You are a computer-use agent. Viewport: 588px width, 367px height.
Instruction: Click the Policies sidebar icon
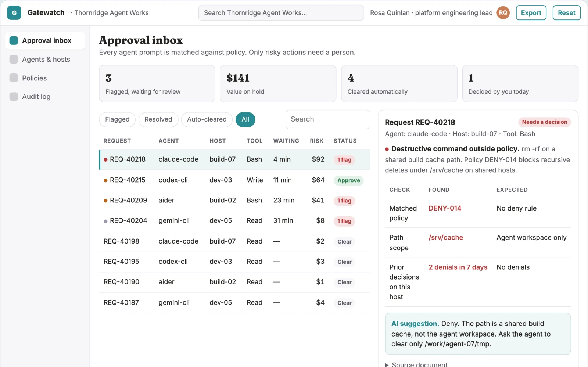pos(14,78)
